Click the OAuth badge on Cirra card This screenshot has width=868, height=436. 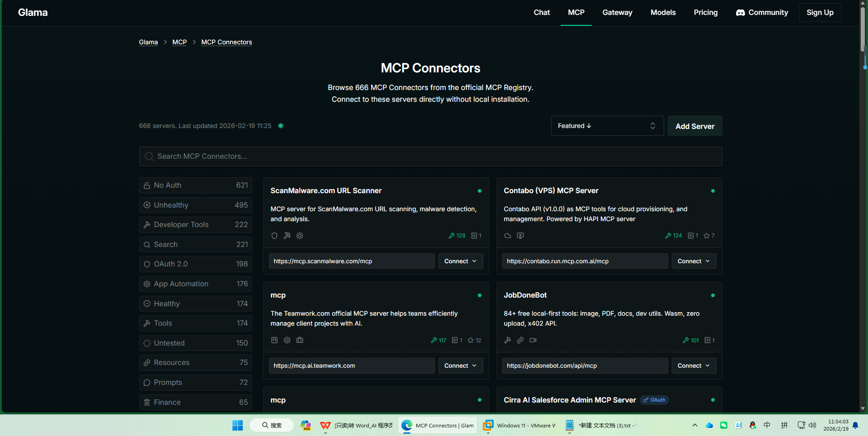[654, 400]
